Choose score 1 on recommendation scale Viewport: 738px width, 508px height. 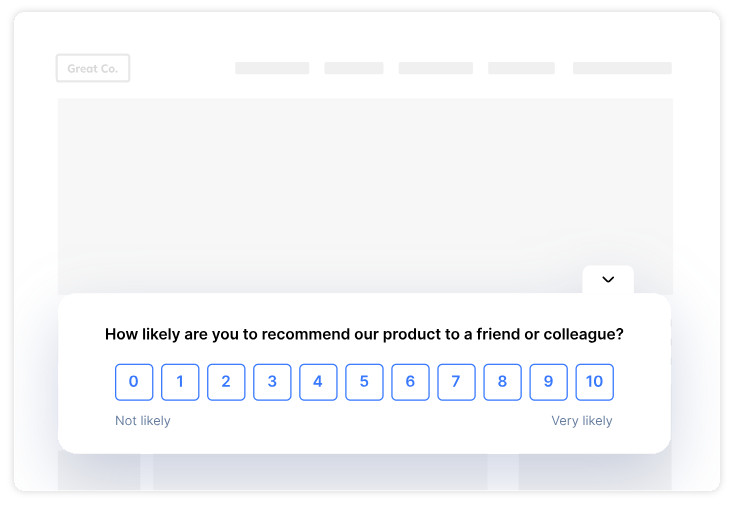click(x=180, y=382)
